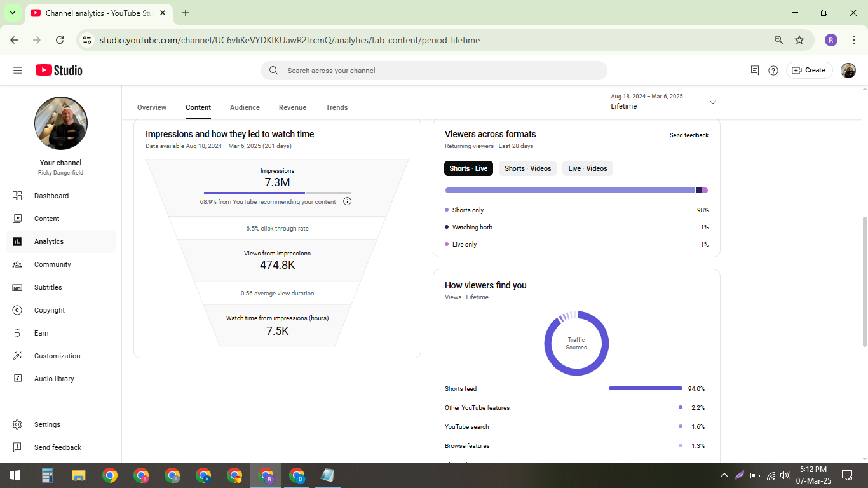The width and height of the screenshot is (868, 488).
Task: Open a new browser tab
Action: tap(186, 13)
